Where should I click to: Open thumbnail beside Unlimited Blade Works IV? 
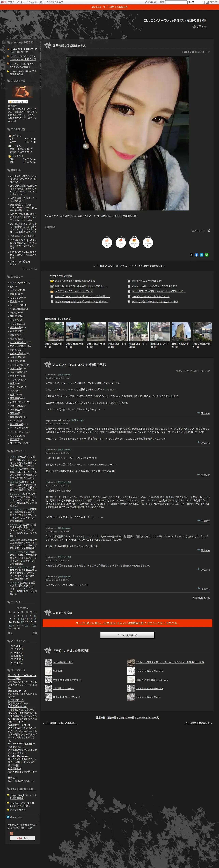tap(48, 680)
